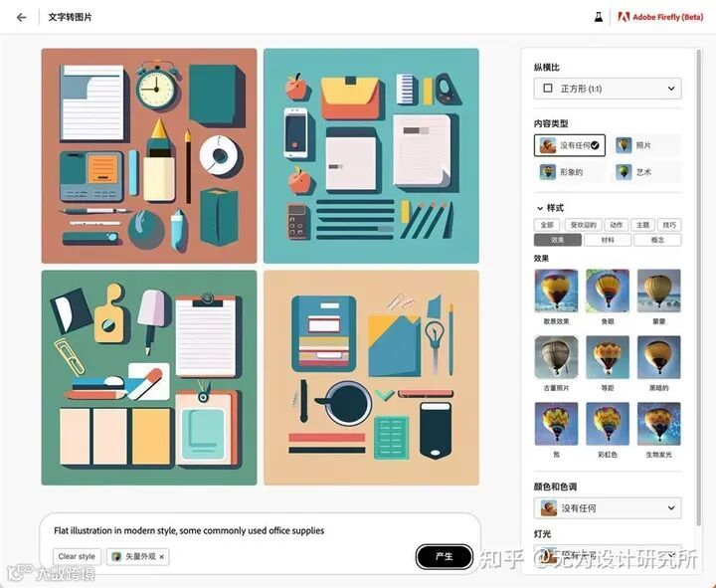Open the 纵横比 aspect ratio dropdown

click(608, 89)
